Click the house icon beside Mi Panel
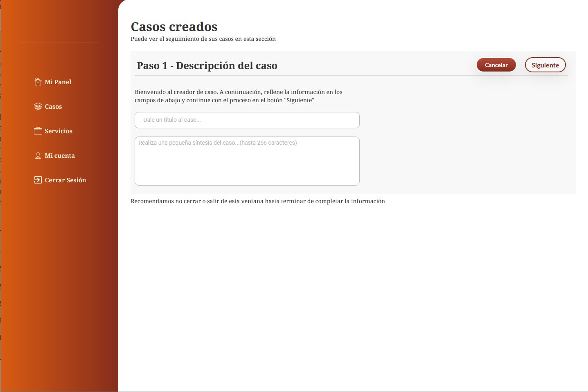The width and height of the screenshot is (588, 392). point(38,82)
